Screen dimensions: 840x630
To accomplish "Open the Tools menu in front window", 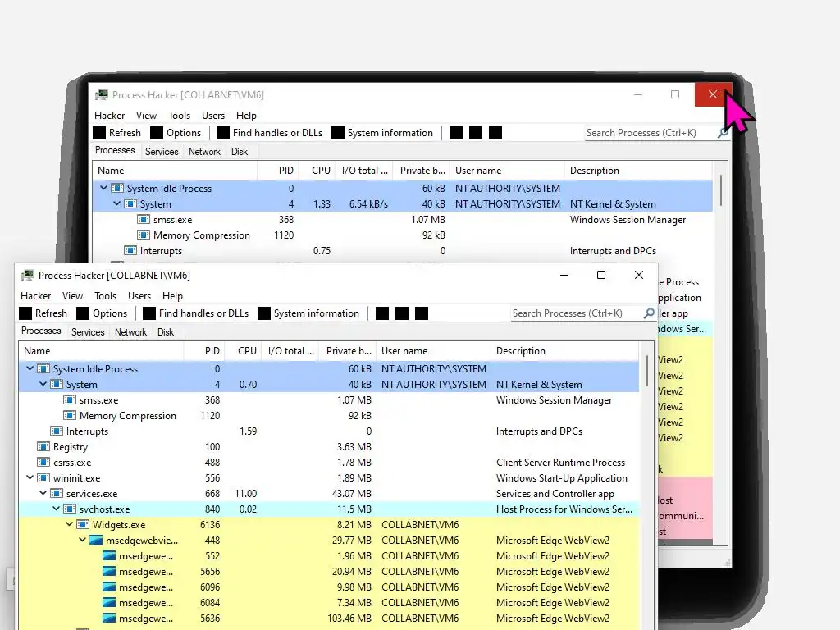I will [106, 295].
